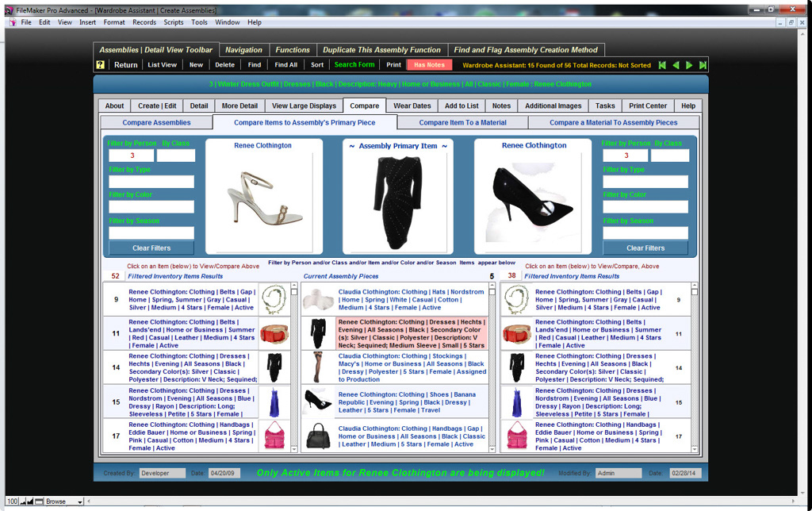The image size is (812, 511).
Task: Open the Scripts menu
Action: tap(174, 22)
